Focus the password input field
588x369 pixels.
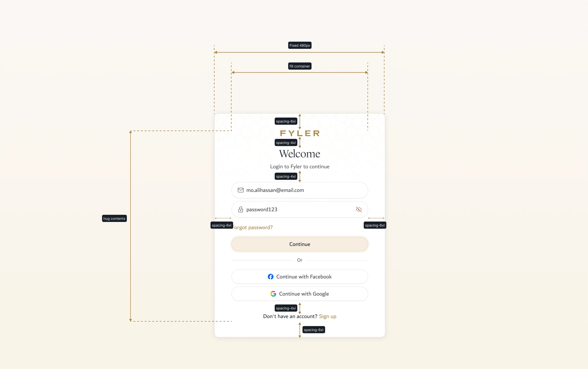pos(299,209)
